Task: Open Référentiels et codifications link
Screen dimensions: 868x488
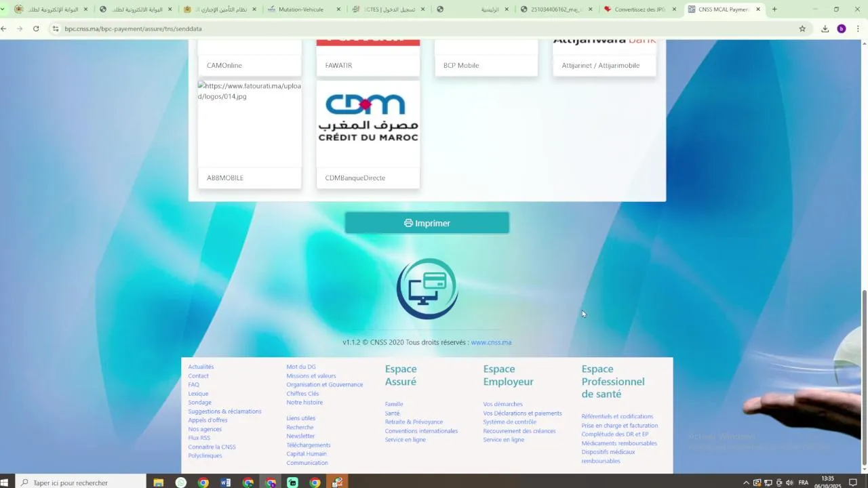Action: point(617,417)
